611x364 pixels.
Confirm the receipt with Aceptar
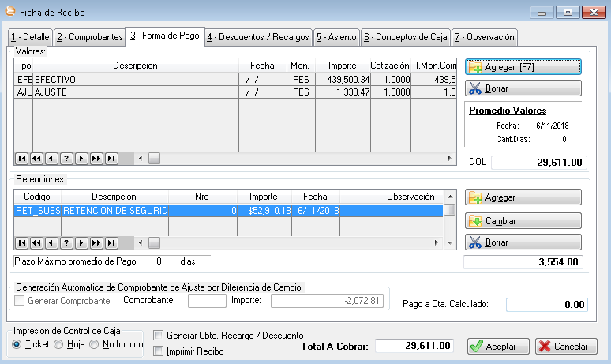497,346
